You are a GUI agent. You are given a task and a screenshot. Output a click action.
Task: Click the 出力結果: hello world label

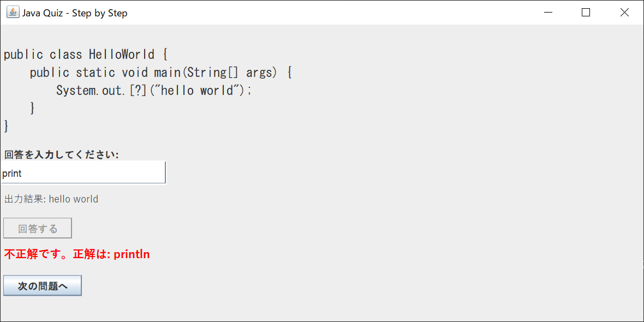(x=51, y=199)
